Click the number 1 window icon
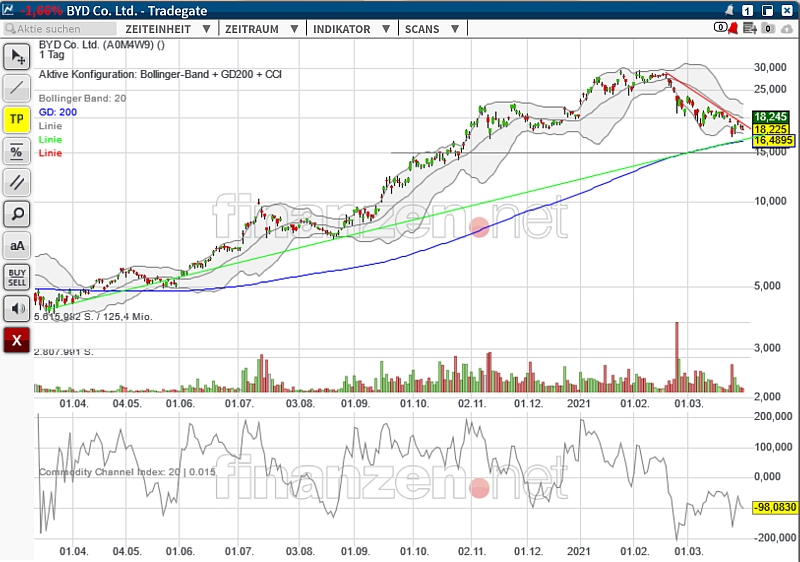The image size is (800, 562). 747,10
